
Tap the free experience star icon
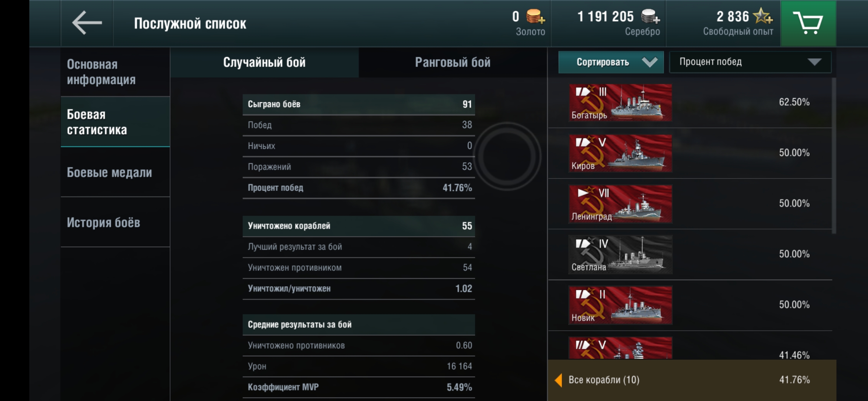tap(763, 16)
